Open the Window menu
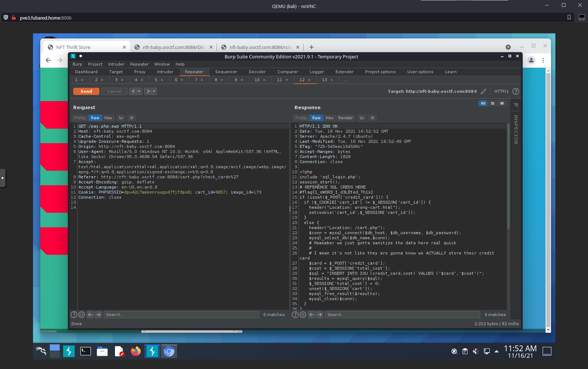This screenshot has height=369, width=588. [162, 64]
